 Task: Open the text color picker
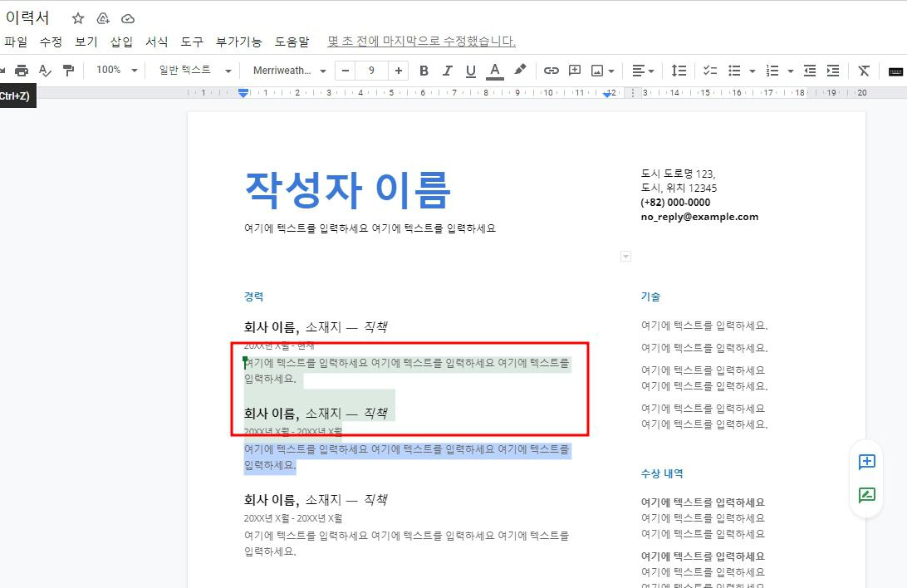[494, 71]
